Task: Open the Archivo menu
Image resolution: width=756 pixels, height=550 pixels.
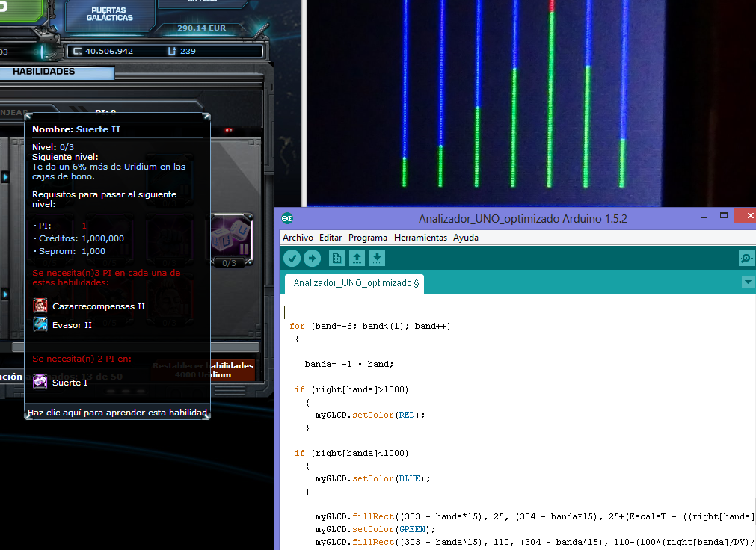Action: point(298,238)
